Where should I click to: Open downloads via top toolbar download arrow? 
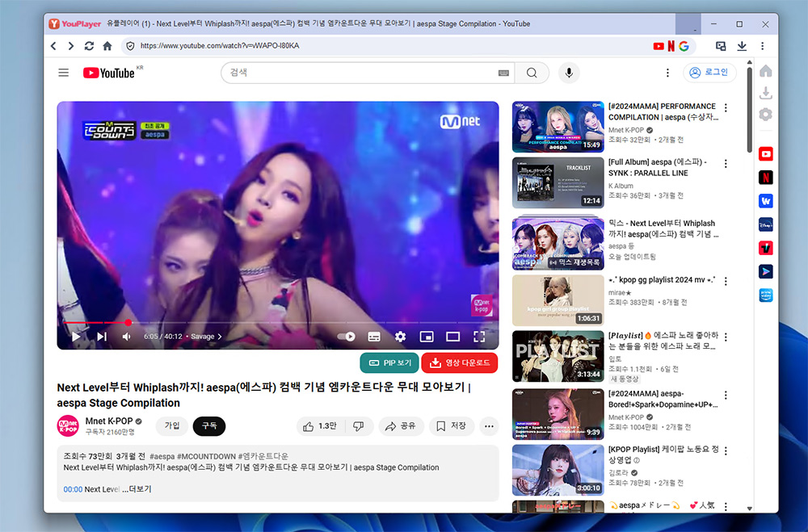pos(742,46)
